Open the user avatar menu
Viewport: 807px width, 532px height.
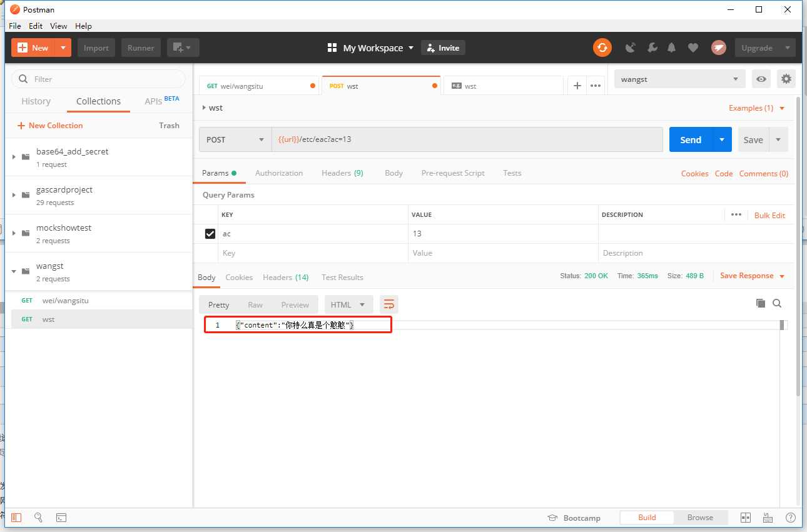pos(719,48)
